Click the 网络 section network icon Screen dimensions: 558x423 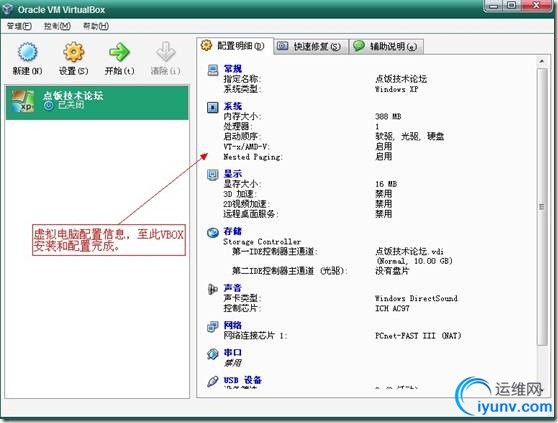(213, 326)
